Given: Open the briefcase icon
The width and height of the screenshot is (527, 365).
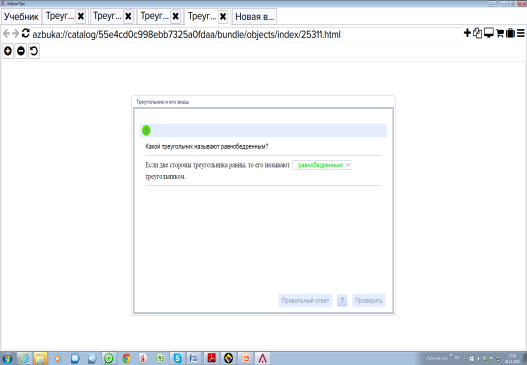Looking at the screenshot, I should coord(510,33).
